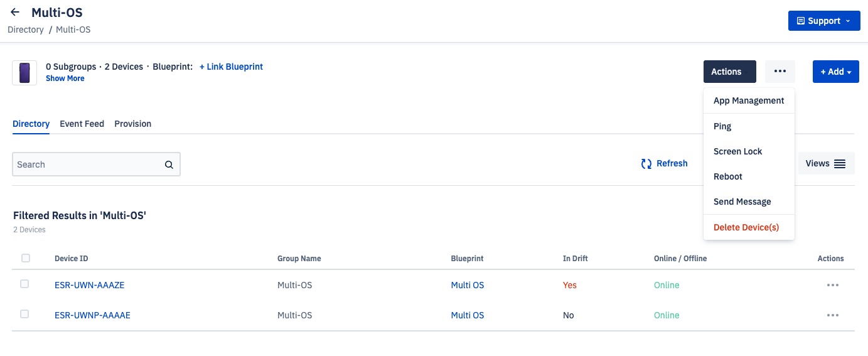This screenshot has width=868, height=356.
Task: Click Multi-OS group name in ESR-UWN-AAAZE row
Action: (295, 285)
